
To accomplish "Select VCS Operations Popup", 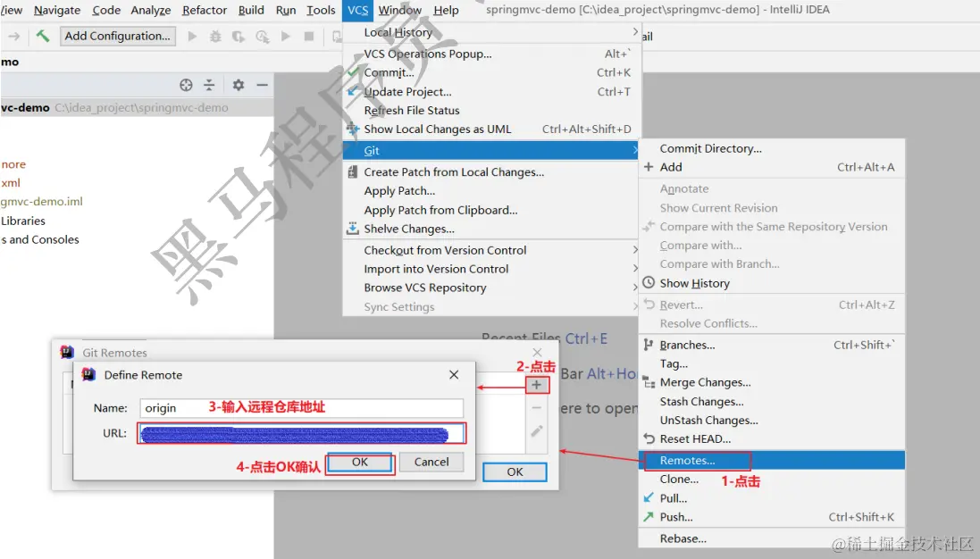I will [491, 54].
